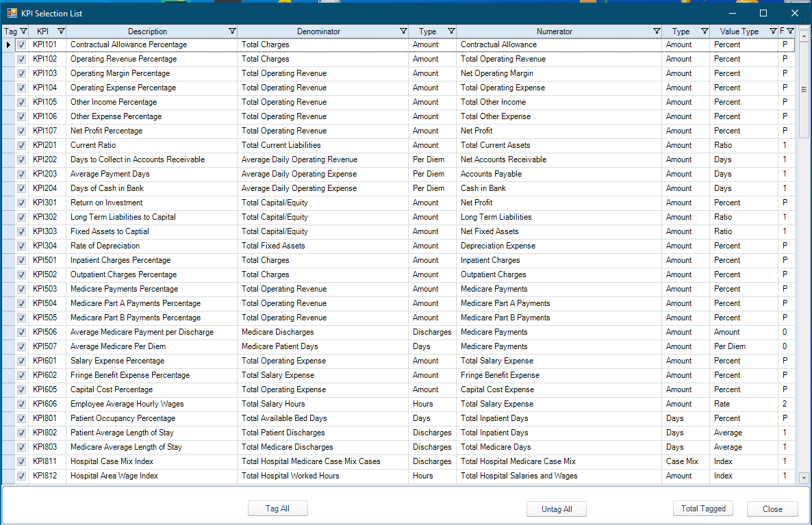Open the filter for the Denominator column

pos(403,31)
